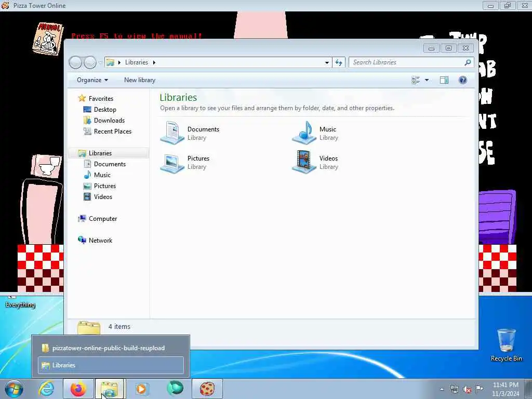Toggle the preview pane button

point(444,80)
